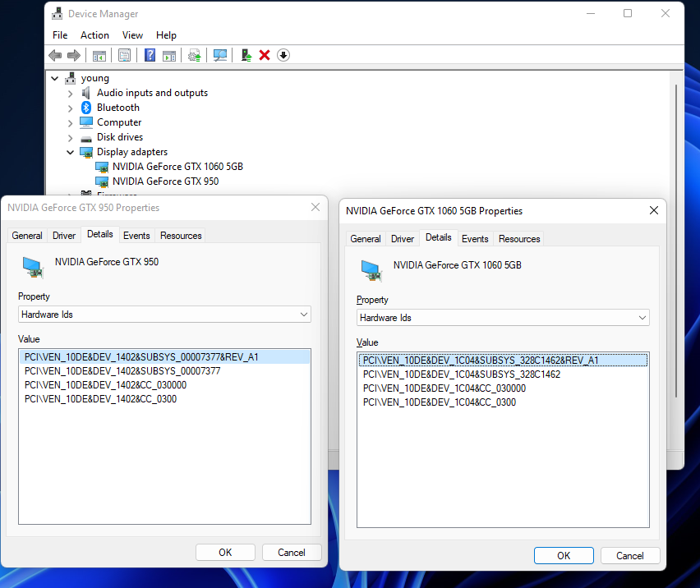Click the Device Manager vertical scrollbar
The image size is (700, 588).
pyautogui.click(x=676, y=241)
